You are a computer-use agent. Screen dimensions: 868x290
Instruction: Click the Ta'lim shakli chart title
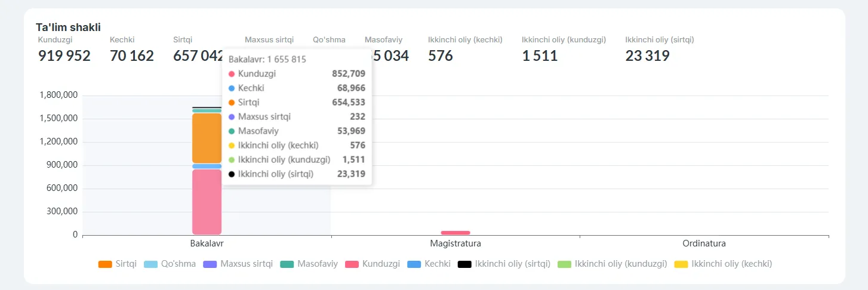(x=68, y=27)
